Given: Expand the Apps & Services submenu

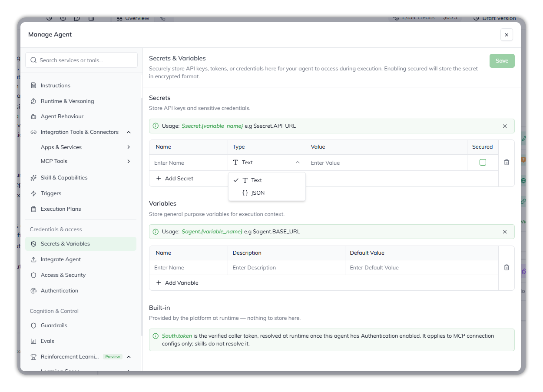Looking at the screenshot, I should tap(129, 147).
